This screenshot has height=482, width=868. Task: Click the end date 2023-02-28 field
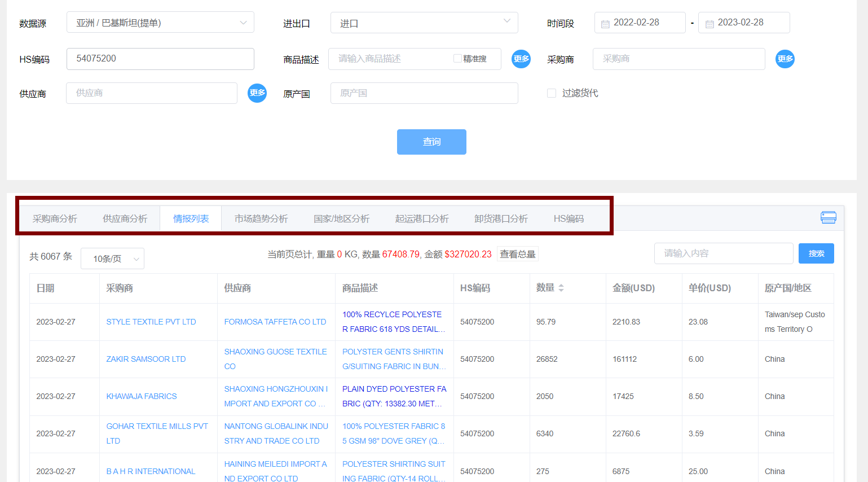click(x=744, y=23)
